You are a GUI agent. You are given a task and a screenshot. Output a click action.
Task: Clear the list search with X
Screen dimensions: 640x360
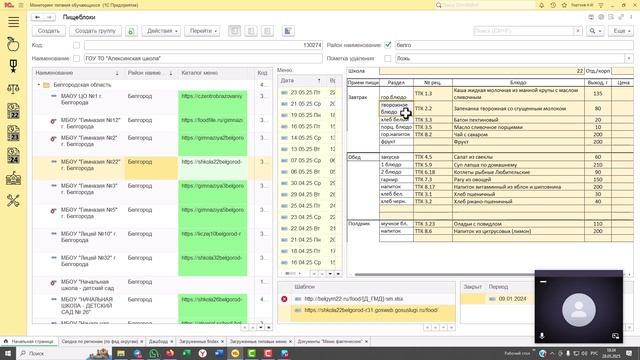(x=578, y=31)
